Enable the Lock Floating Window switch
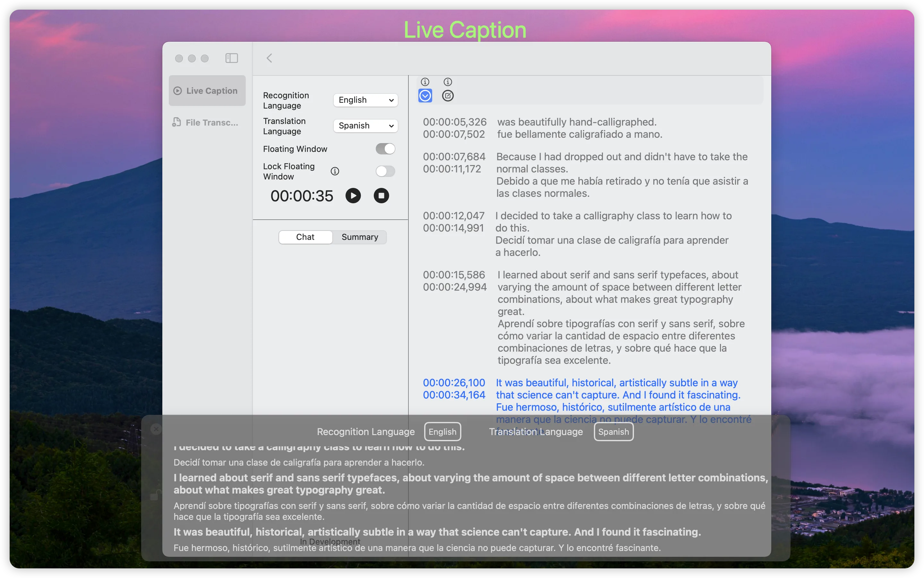 point(385,171)
